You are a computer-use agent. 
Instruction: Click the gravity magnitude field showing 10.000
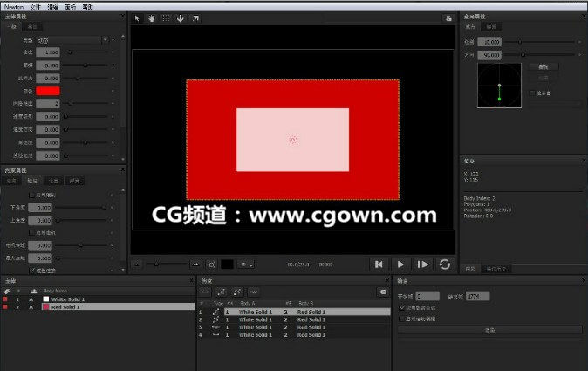click(x=489, y=42)
